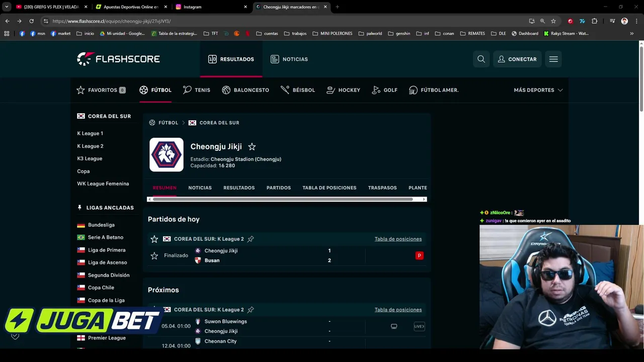Click the Flashscore logo
Image resolution: width=644 pixels, height=362 pixels.
pos(118,59)
